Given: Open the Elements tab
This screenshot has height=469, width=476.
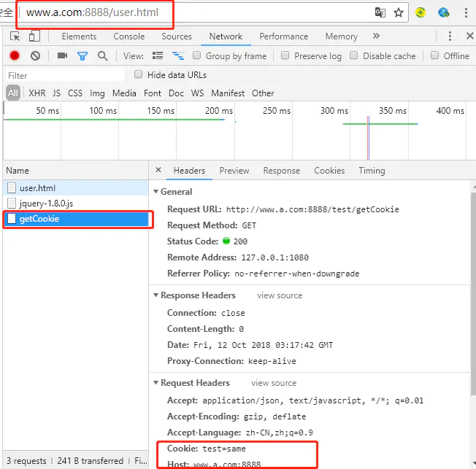Looking at the screenshot, I should pyautogui.click(x=79, y=36).
